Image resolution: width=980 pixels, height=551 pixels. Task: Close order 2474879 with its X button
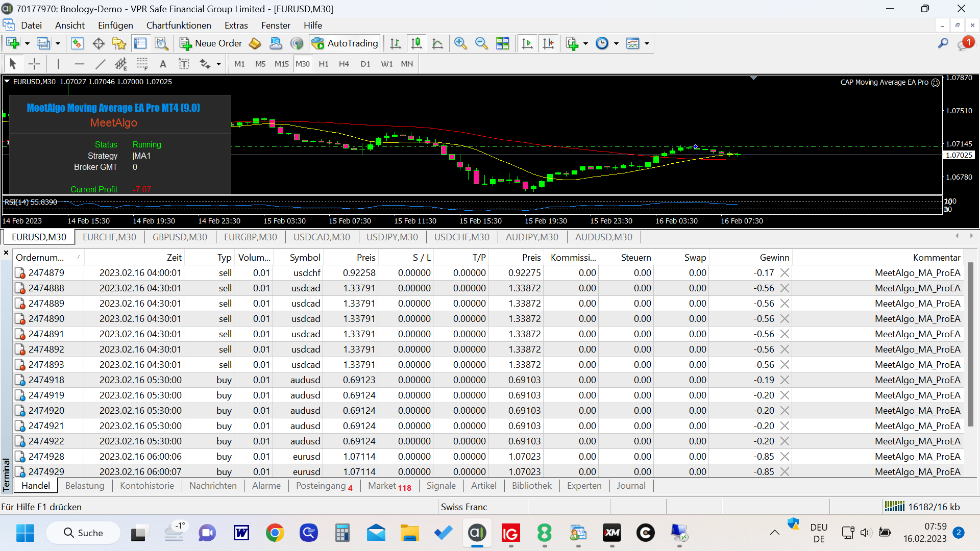tap(785, 273)
